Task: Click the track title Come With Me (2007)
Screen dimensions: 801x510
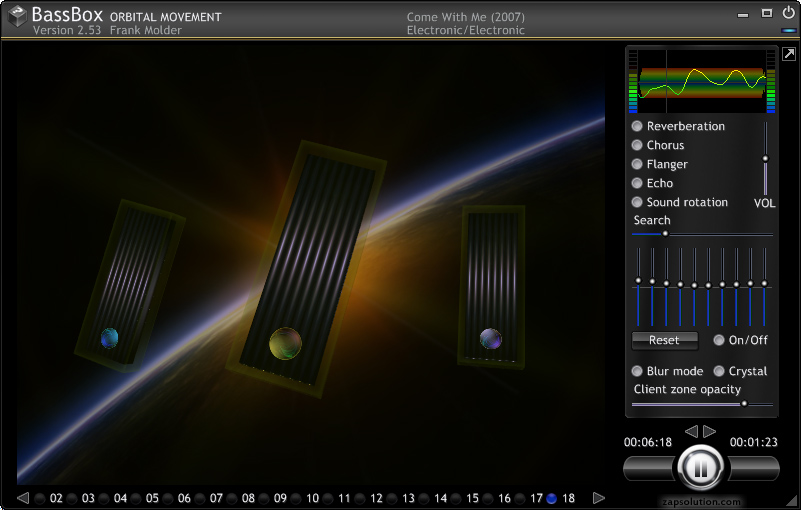Action: click(465, 17)
